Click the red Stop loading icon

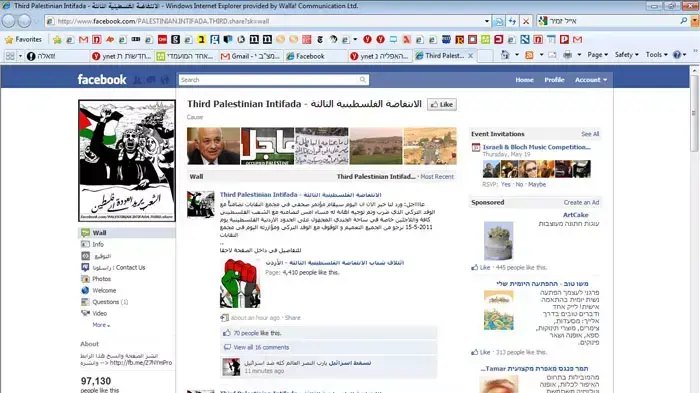point(526,21)
